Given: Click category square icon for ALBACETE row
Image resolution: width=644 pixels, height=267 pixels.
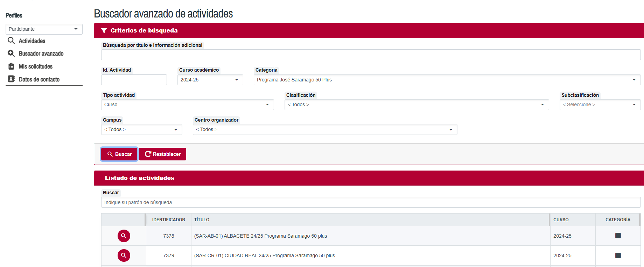Looking at the screenshot, I should tap(618, 236).
